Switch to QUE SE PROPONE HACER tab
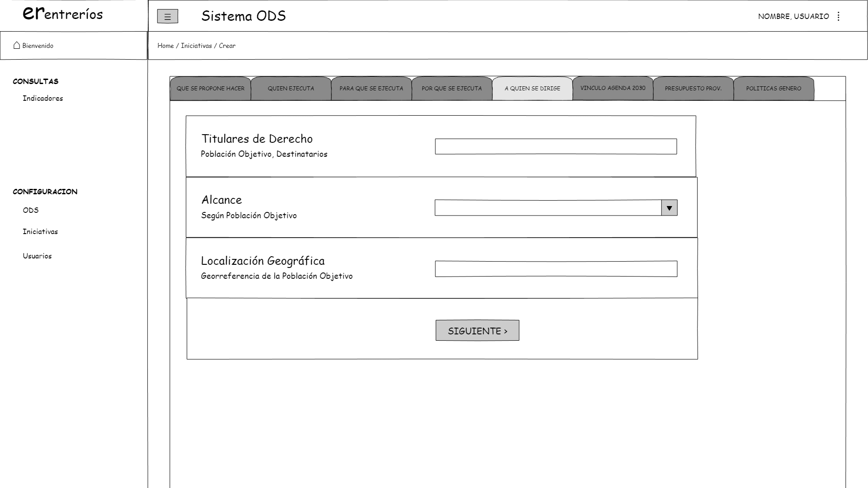The height and width of the screenshot is (488, 868). point(210,89)
